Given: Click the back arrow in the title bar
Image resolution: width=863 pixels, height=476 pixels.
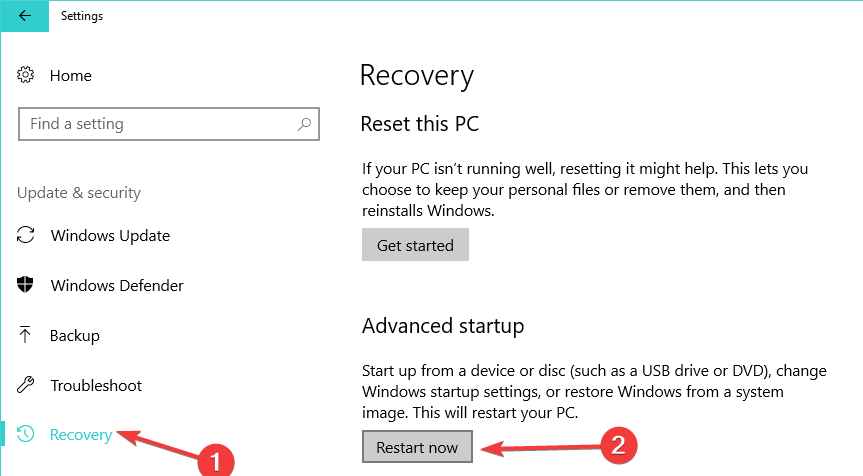Looking at the screenshot, I should pos(24,16).
